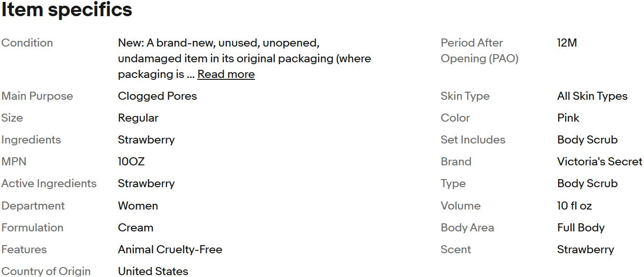The image size is (644, 277).
Task: Click the 12M value
Action: (567, 43)
